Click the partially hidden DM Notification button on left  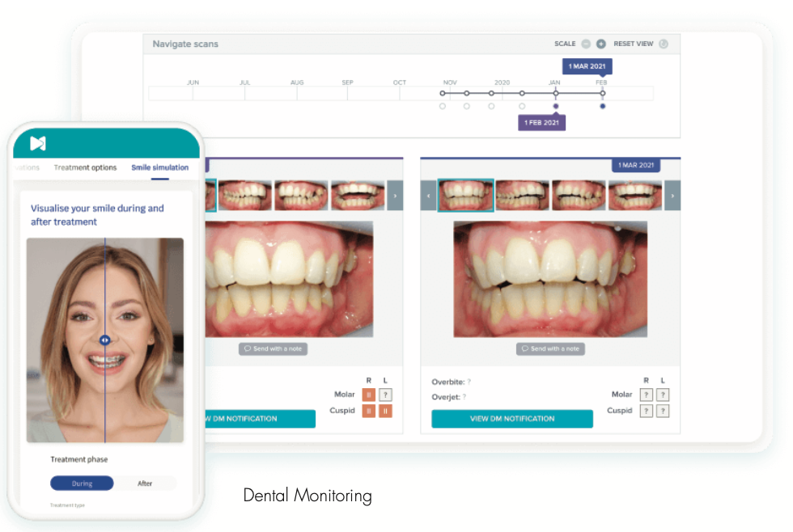260,419
